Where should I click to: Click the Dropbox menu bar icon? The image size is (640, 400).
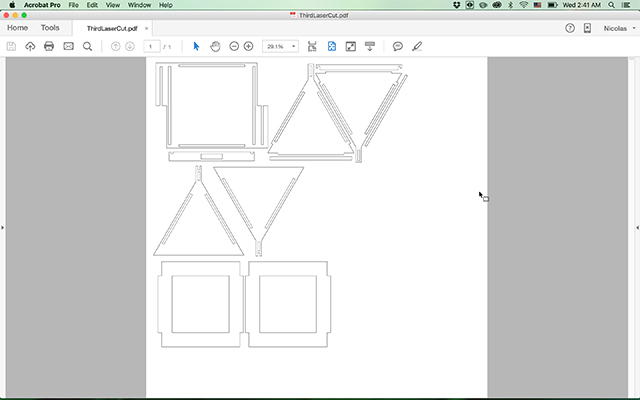(457, 5)
